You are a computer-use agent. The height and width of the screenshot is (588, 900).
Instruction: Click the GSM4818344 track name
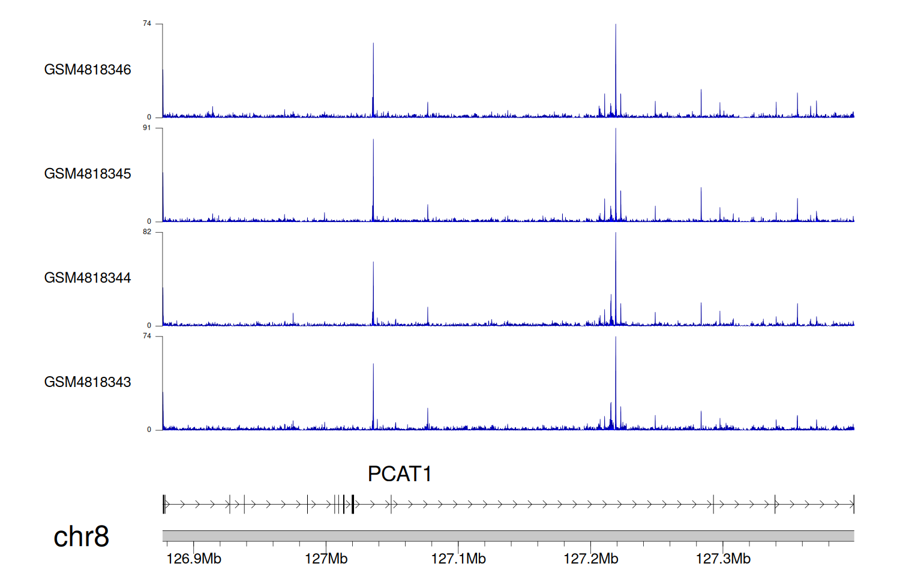(87, 278)
